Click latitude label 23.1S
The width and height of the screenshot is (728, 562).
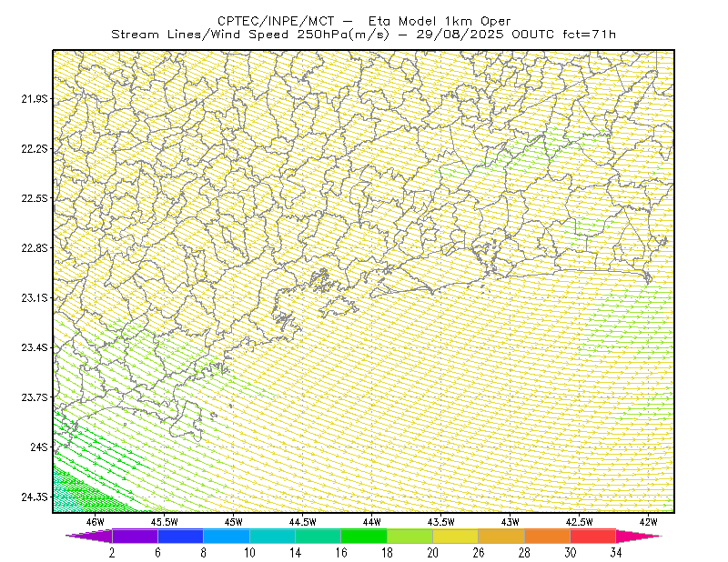click(34, 298)
